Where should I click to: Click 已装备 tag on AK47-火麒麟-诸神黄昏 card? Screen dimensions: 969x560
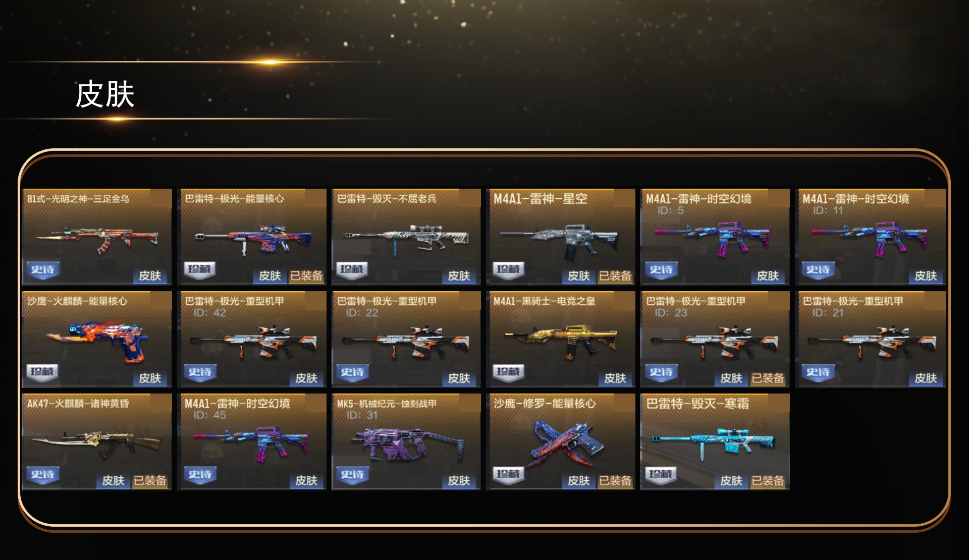(150, 480)
